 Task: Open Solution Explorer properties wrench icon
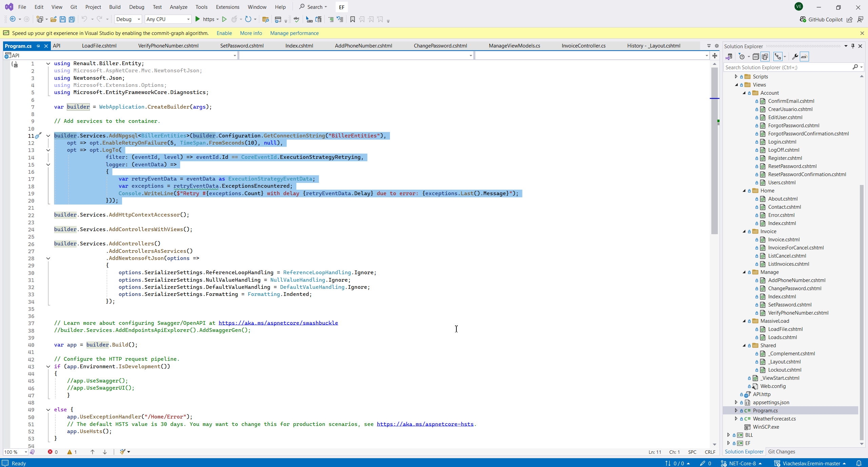(795, 57)
